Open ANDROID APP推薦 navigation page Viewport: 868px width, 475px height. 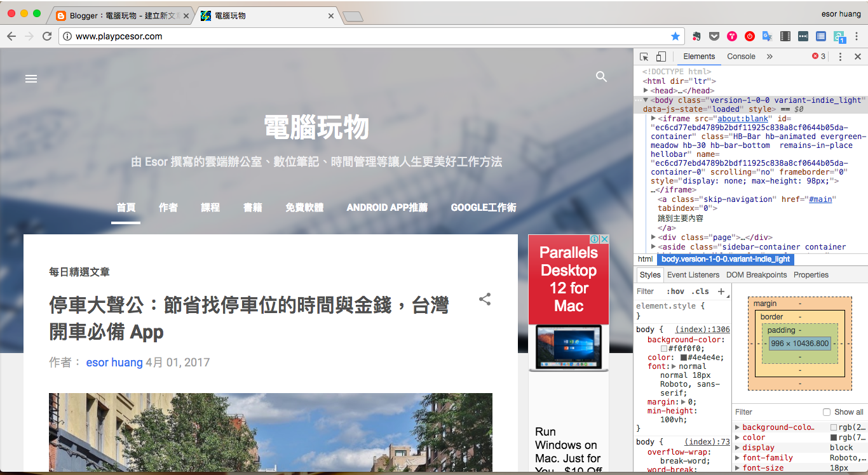click(x=387, y=208)
